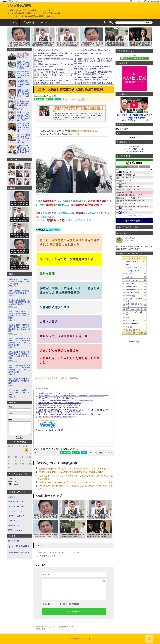Screen dimensions: 160x644
Task: Click the livedoor Blog logo
Action: 7,1
